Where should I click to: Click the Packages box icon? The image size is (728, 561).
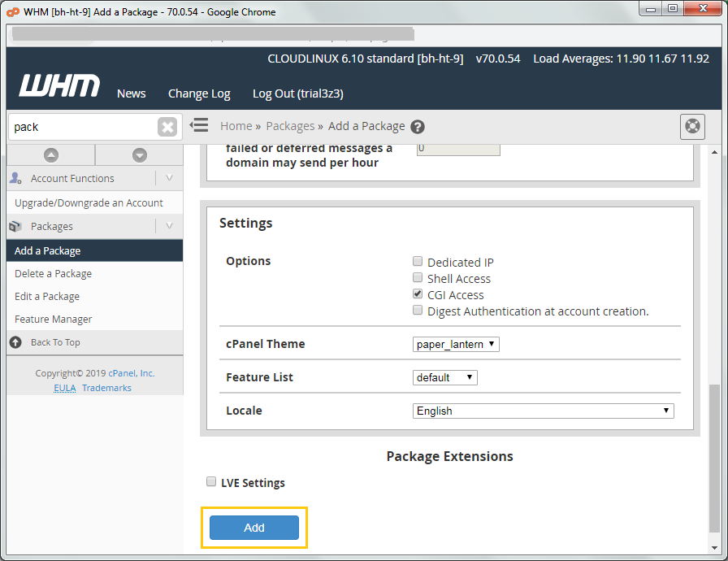coord(15,226)
